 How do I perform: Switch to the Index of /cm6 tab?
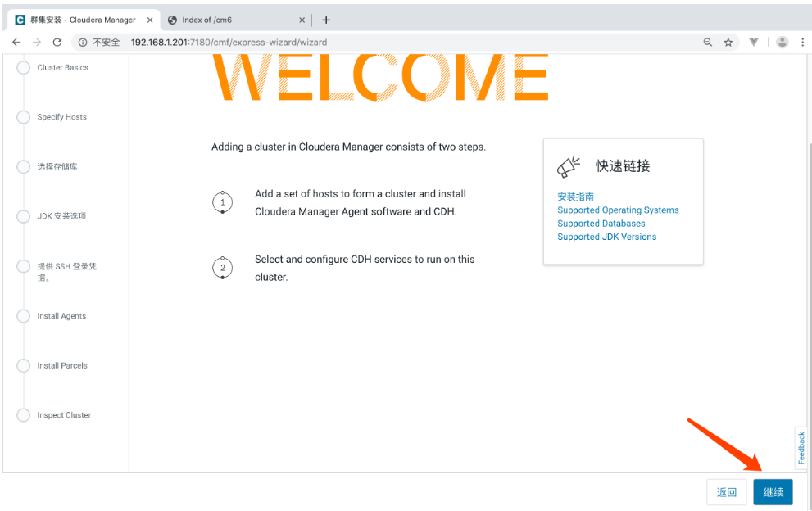click(x=236, y=20)
